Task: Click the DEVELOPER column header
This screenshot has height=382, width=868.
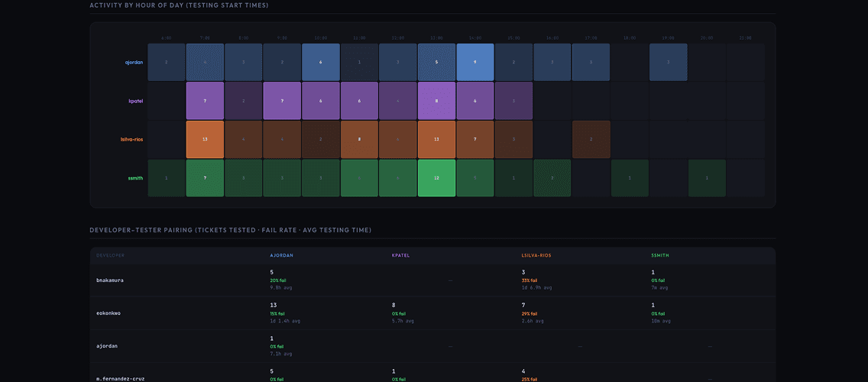Action: pos(111,256)
